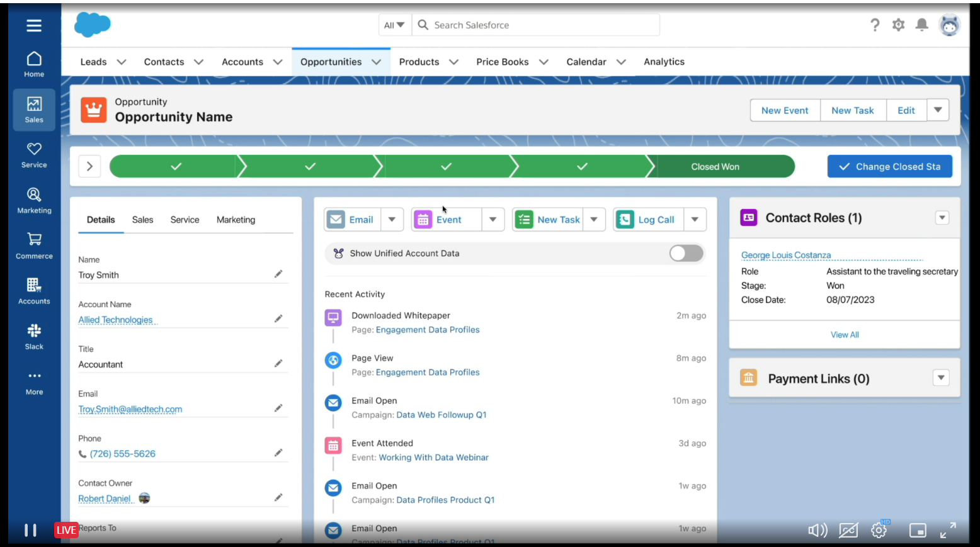Click the Payment Links bank icon

tap(748, 378)
